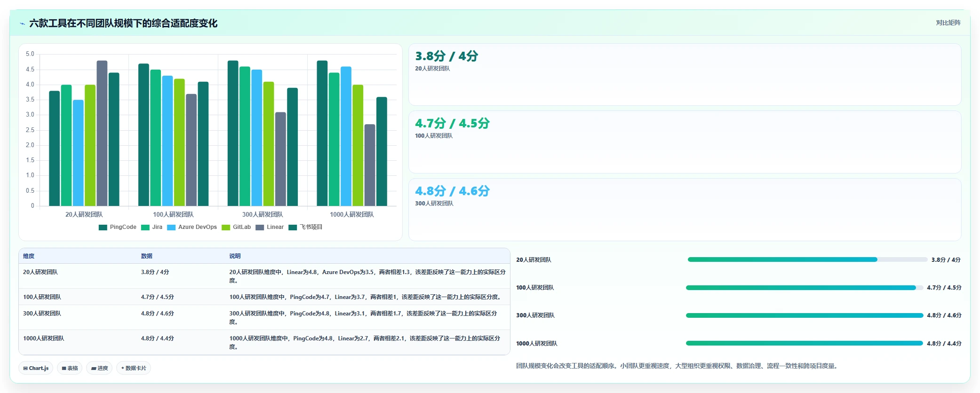The image size is (980, 393).
Task: Click the chart title 六款工具在不同团队规模下的综合适配度变化
Action: (123, 24)
